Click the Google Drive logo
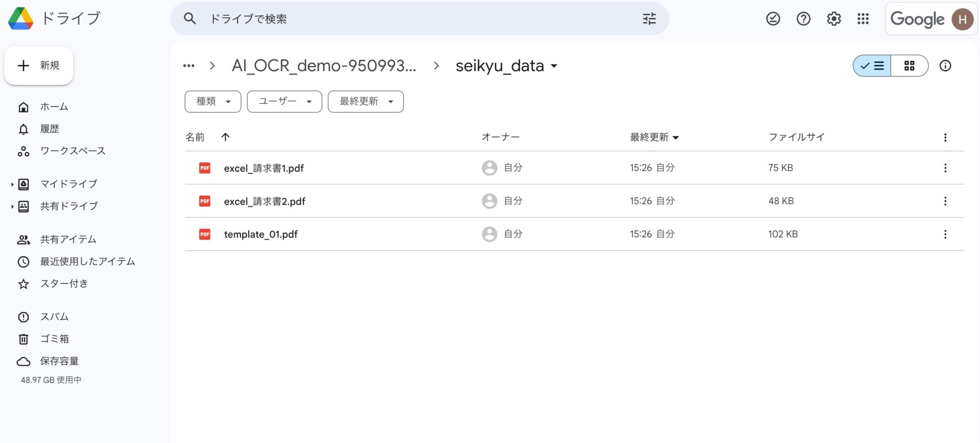Screen dimensions: 980x443 [22, 18]
